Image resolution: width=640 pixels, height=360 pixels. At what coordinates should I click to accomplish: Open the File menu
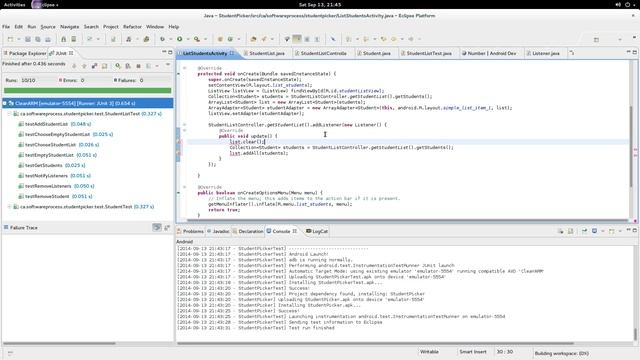tap(6, 27)
